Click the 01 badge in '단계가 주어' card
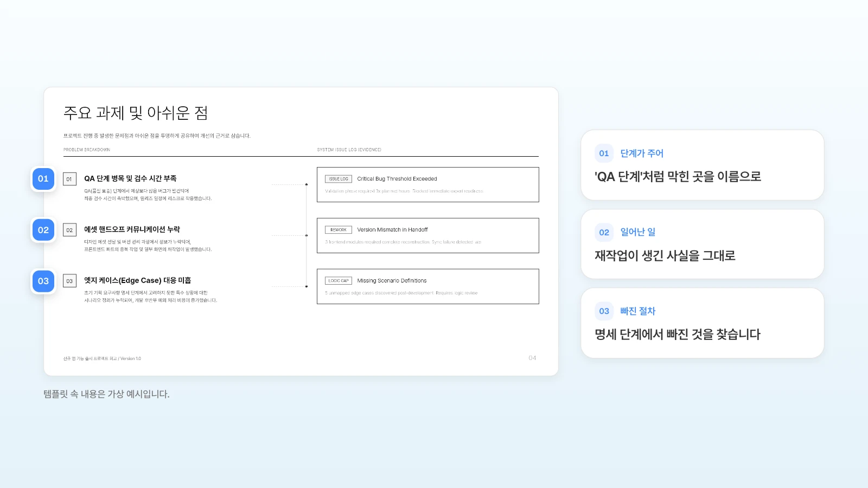The width and height of the screenshot is (868, 488). (604, 153)
